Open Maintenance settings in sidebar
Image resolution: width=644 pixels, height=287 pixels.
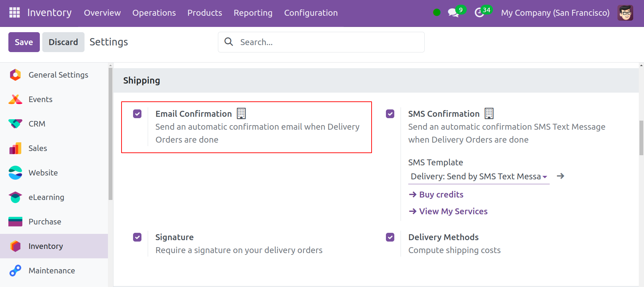52,271
